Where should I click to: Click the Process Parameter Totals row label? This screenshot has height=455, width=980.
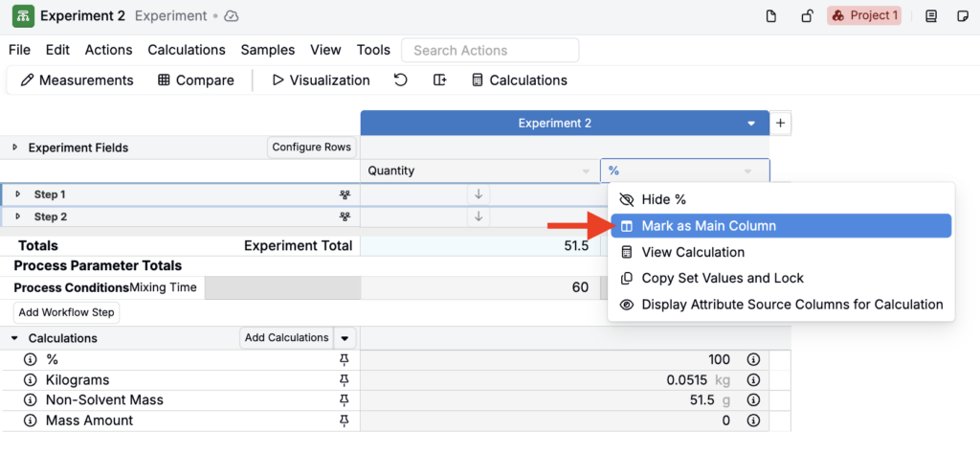coord(98,266)
